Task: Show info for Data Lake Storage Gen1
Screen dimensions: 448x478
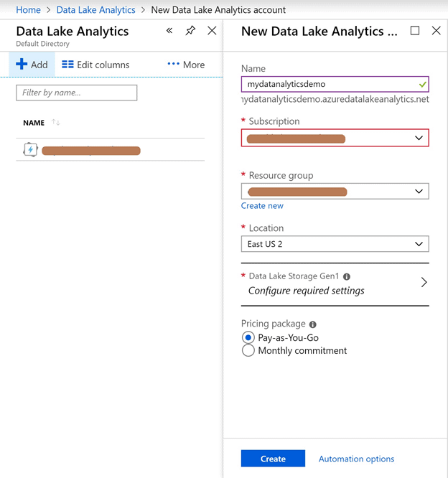Action: tap(347, 276)
